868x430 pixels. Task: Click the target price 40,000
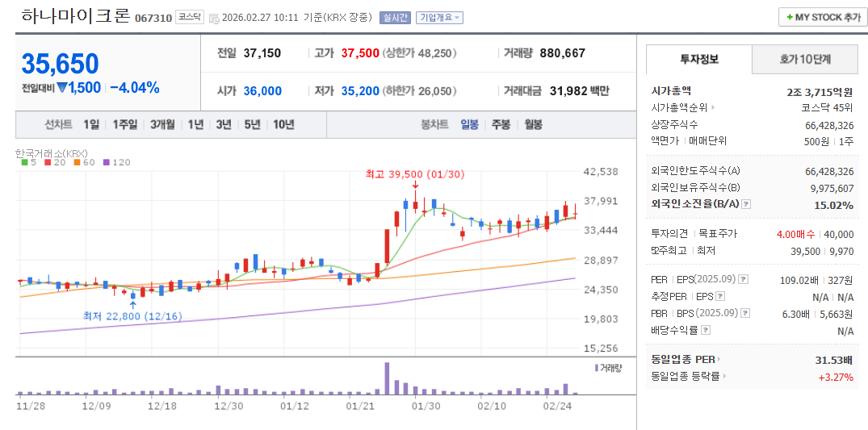point(839,234)
